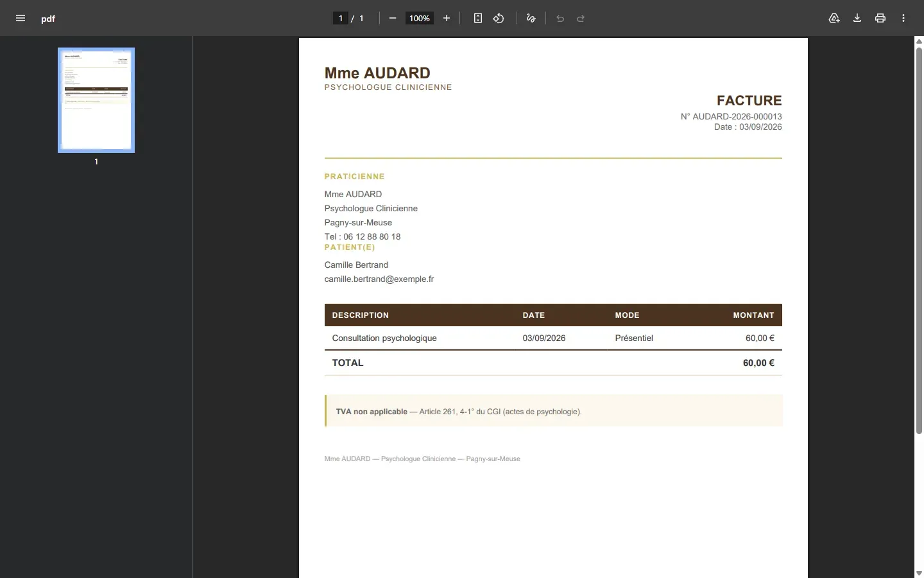The image size is (924, 578).
Task: Click the 100% zoom level field
Action: click(420, 18)
